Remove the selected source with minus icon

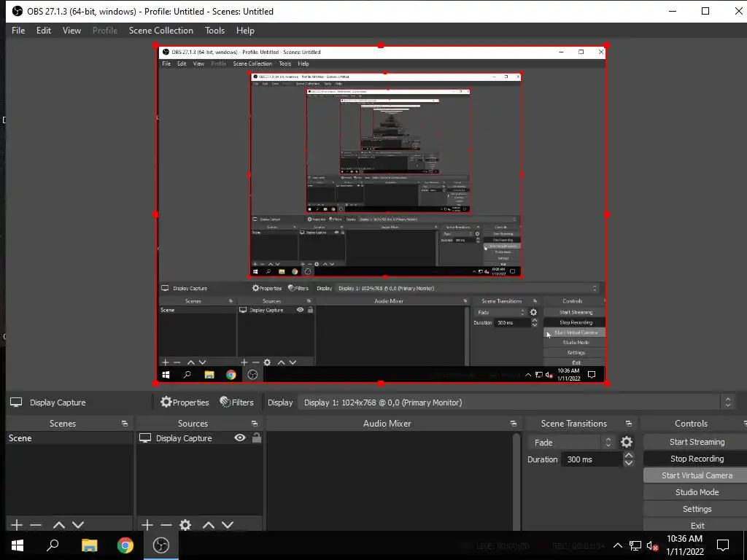coord(166,525)
